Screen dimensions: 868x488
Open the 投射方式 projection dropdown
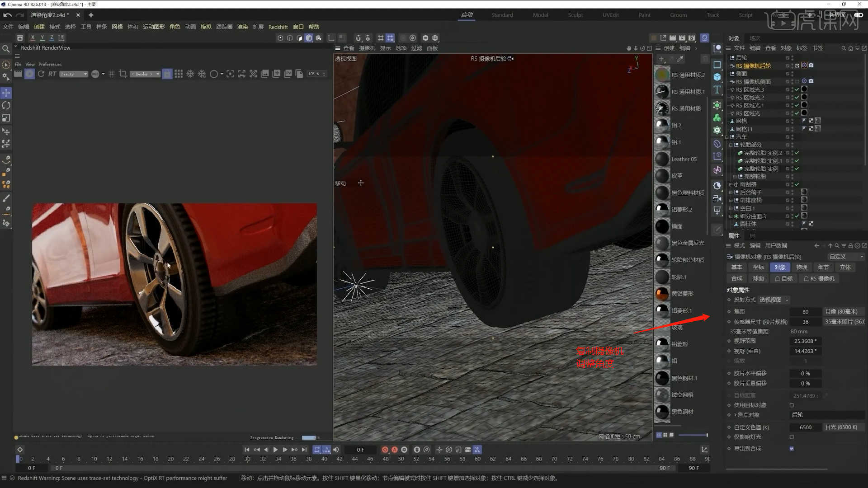pos(774,300)
